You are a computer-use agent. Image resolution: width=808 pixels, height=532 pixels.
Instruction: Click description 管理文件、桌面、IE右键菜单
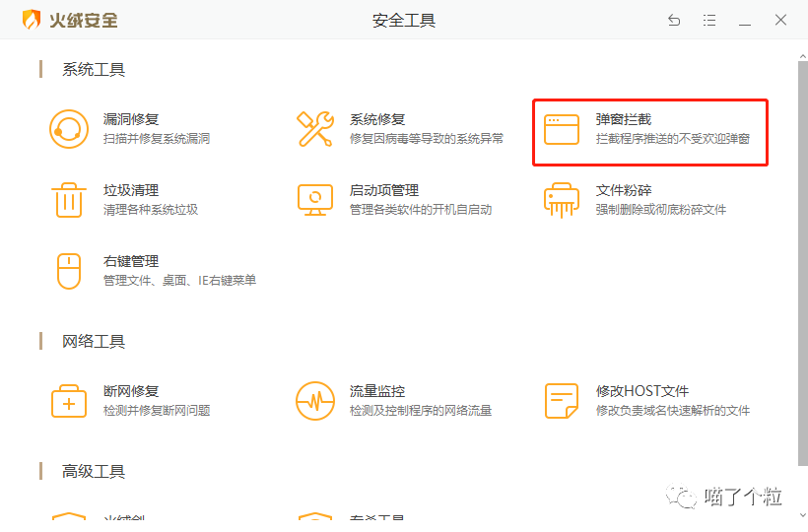pyautogui.click(x=180, y=281)
